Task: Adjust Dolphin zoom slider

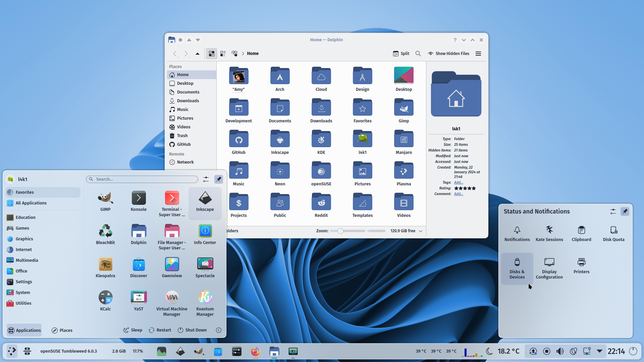Action: click(347, 231)
